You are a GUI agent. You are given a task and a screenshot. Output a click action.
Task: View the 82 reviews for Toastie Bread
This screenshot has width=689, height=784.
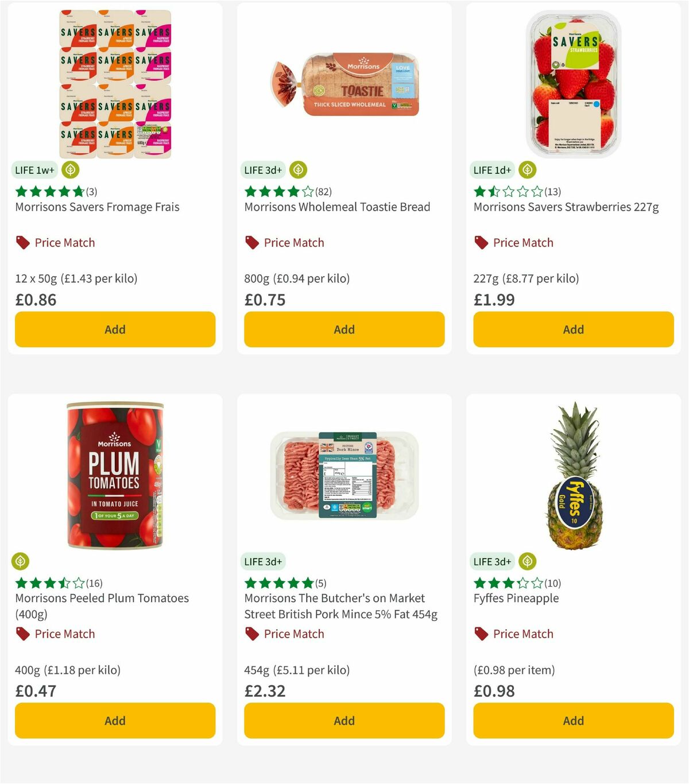pyautogui.click(x=323, y=192)
